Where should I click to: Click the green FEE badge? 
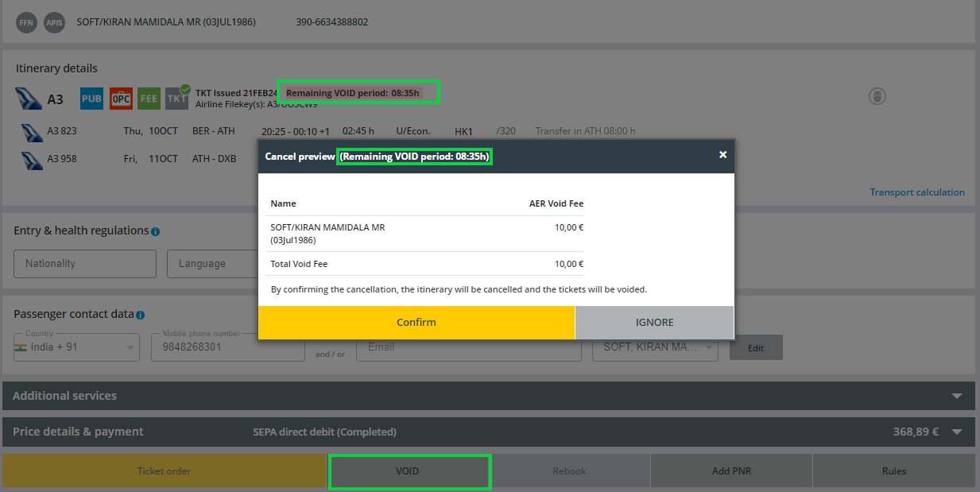(149, 99)
